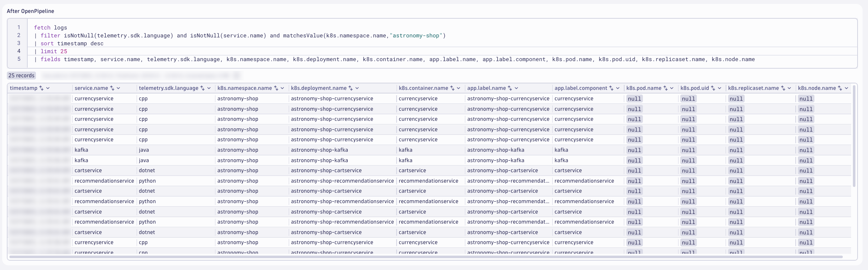Sort using the k8s.deployment.name arrows icon
The height and width of the screenshot is (270, 868).
tap(351, 88)
